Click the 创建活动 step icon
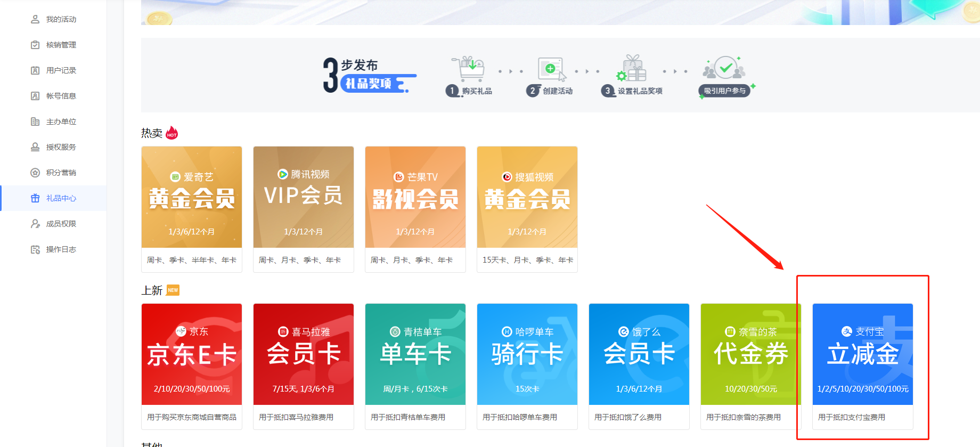 coord(552,69)
